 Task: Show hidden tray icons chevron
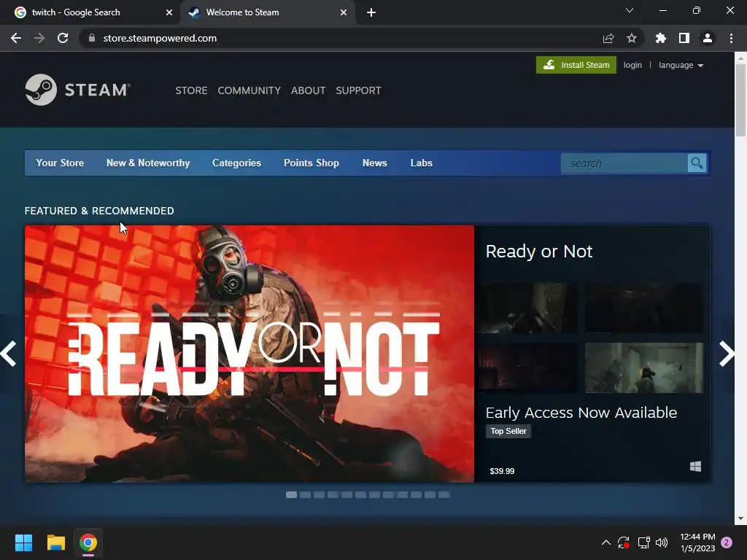[606, 542]
